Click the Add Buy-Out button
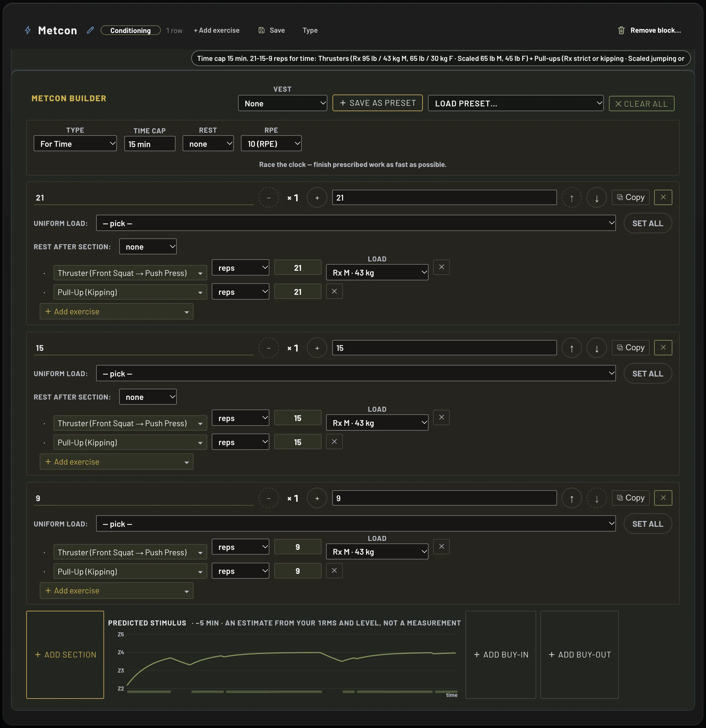 pos(579,654)
